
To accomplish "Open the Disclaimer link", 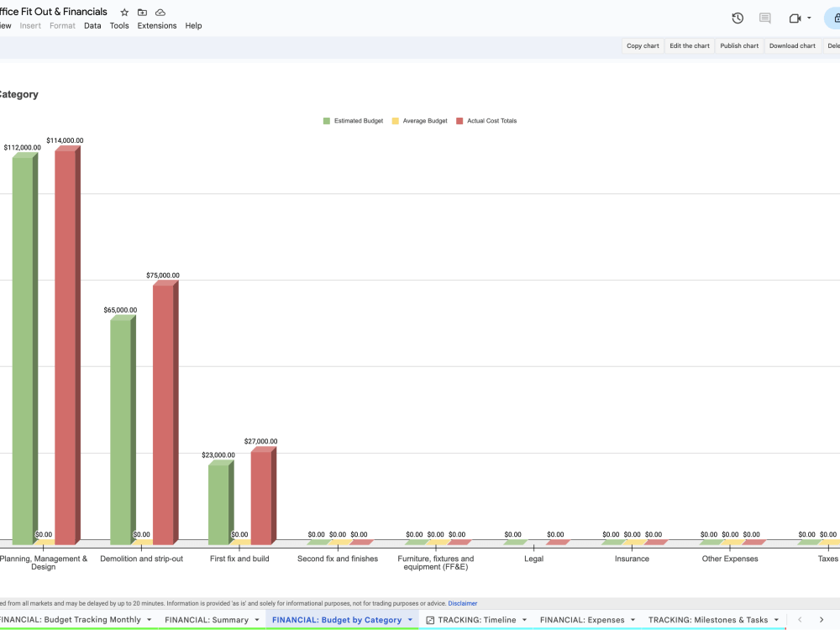I will point(462,603).
